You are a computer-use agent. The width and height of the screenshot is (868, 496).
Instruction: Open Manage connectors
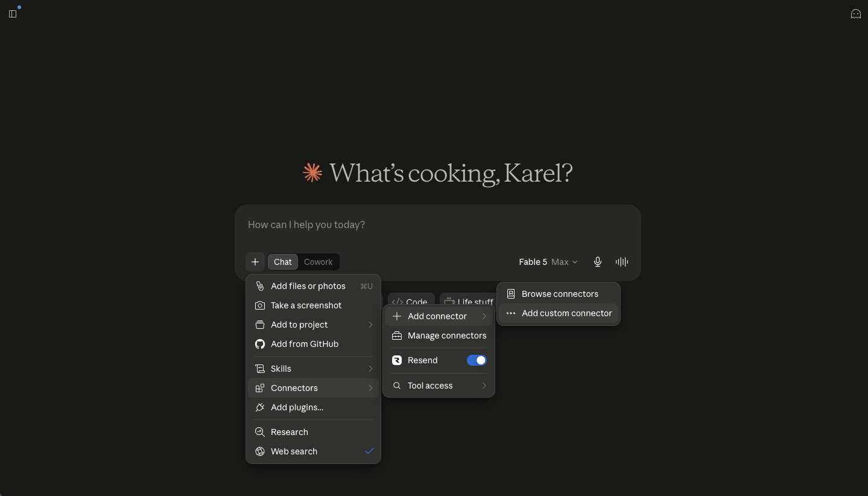click(439, 335)
